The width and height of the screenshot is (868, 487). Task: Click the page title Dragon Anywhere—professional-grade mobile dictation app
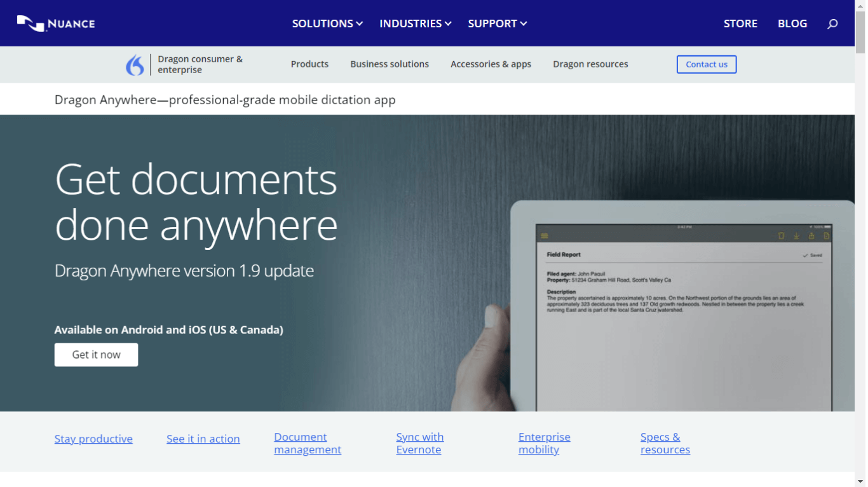225,100
